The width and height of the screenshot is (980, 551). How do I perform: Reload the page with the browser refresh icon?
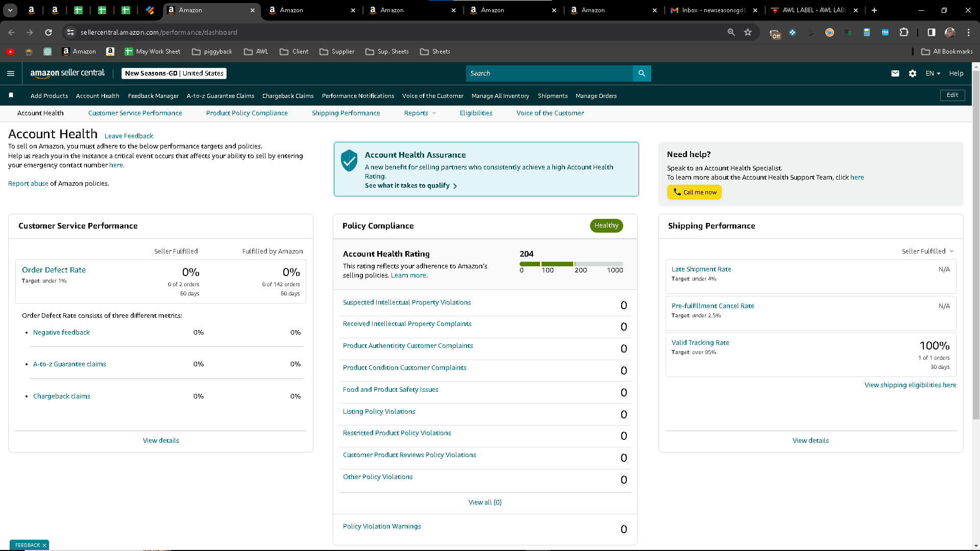point(48,32)
